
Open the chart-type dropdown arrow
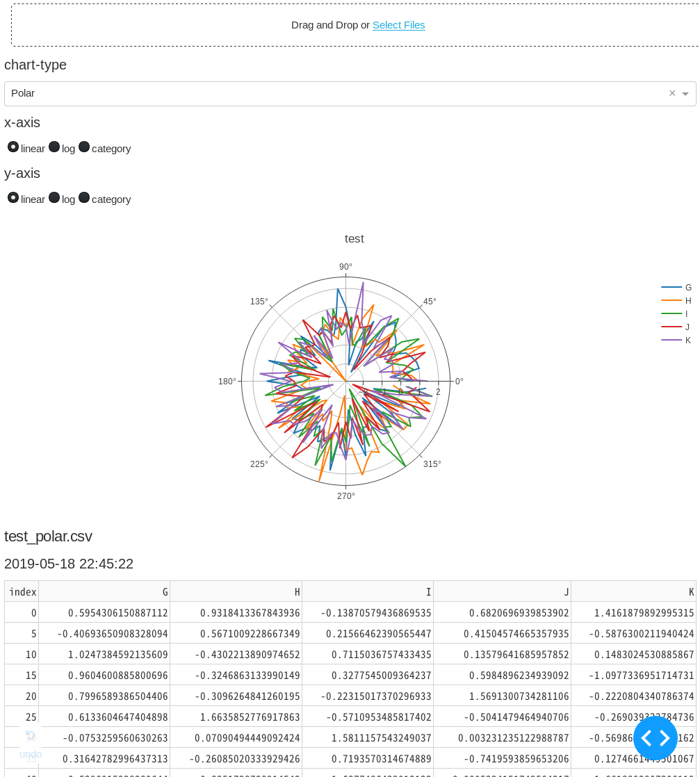click(685, 94)
